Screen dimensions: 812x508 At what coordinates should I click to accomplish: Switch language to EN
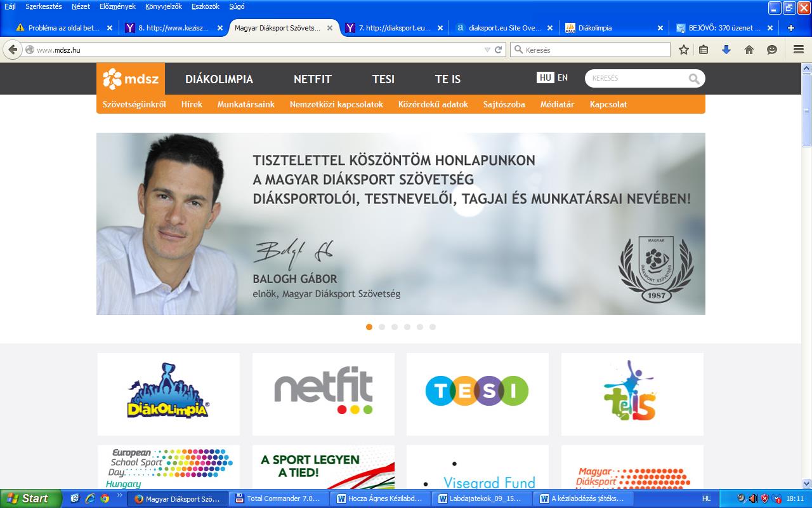563,77
